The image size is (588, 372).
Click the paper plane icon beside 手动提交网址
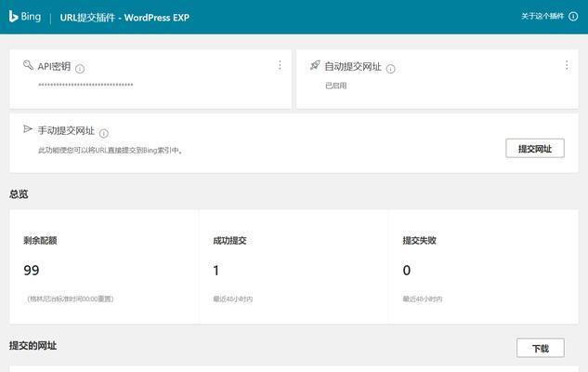[x=28, y=129]
